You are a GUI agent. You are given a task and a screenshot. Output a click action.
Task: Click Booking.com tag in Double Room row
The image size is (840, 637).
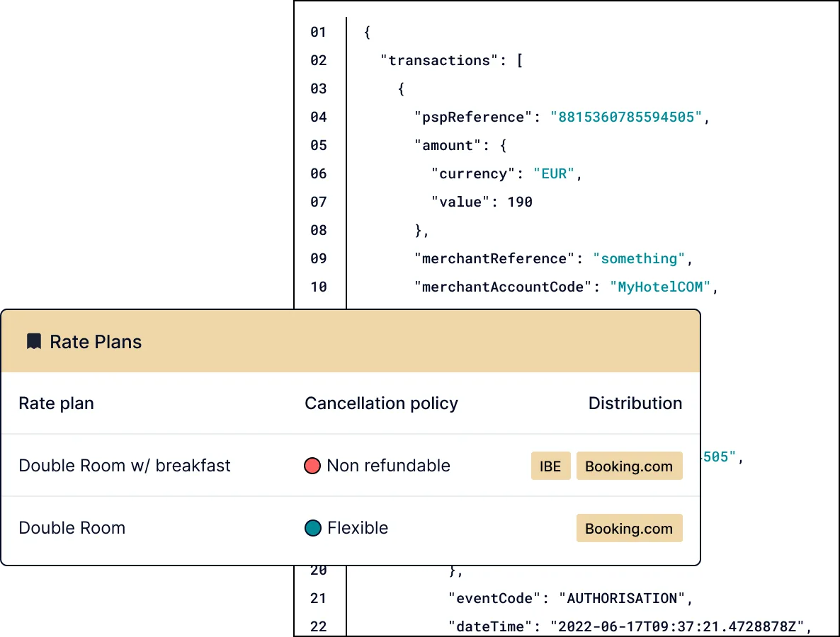(630, 528)
